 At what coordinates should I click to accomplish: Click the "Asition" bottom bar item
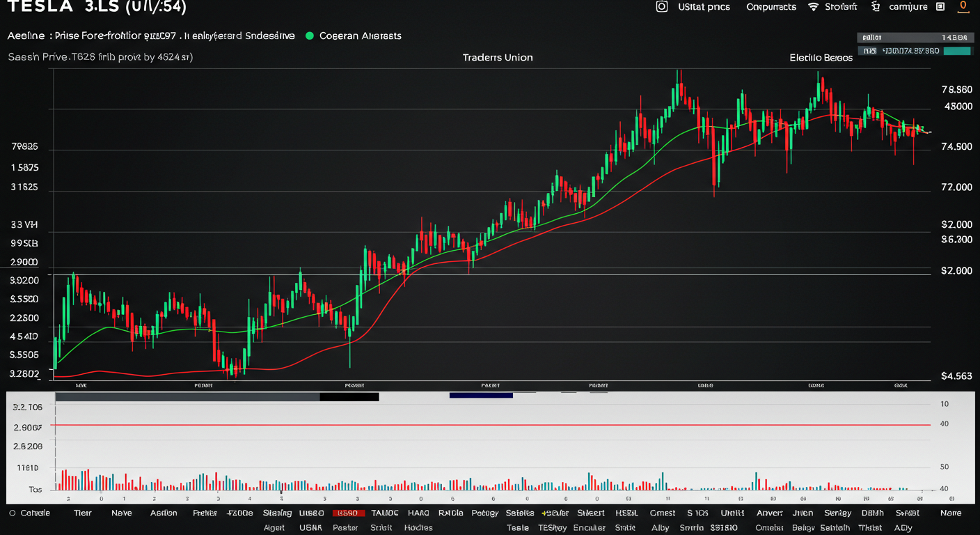[x=164, y=513]
